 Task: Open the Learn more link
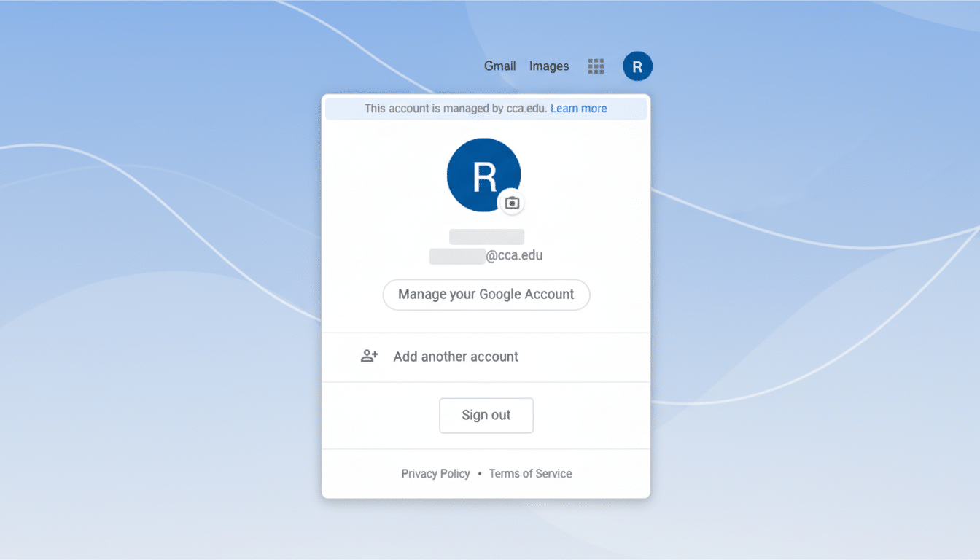pos(578,108)
